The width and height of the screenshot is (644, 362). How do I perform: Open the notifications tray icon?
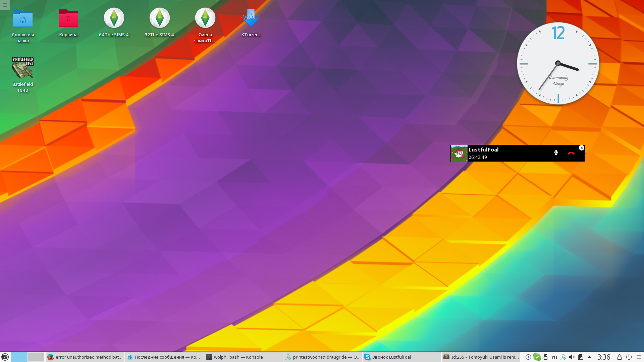(x=528, y=357)
